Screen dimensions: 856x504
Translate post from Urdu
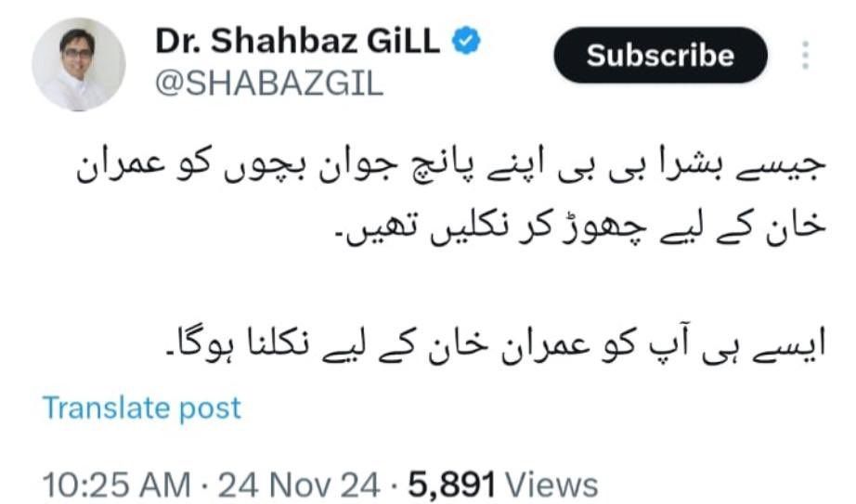(141, 407)
